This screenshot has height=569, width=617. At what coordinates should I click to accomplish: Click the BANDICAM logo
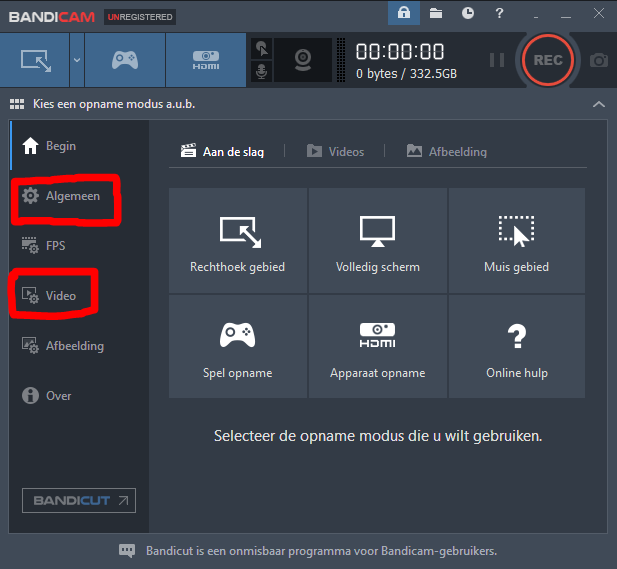(x=52, y=17)
